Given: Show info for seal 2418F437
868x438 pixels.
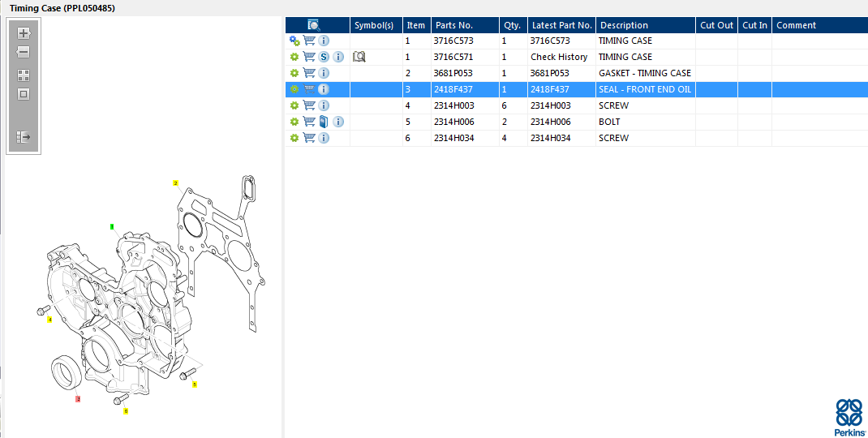Looking at the screenshot, I should pyautogui.click(x=324, y=88).
